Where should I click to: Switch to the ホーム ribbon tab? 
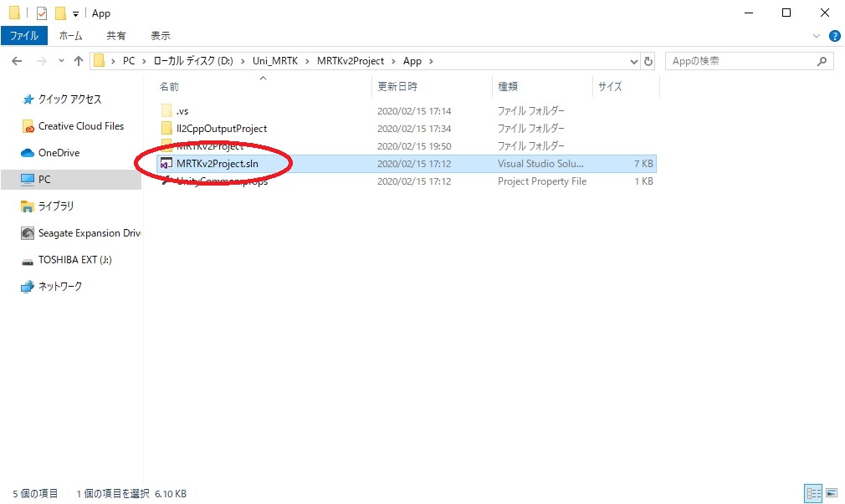70,36
